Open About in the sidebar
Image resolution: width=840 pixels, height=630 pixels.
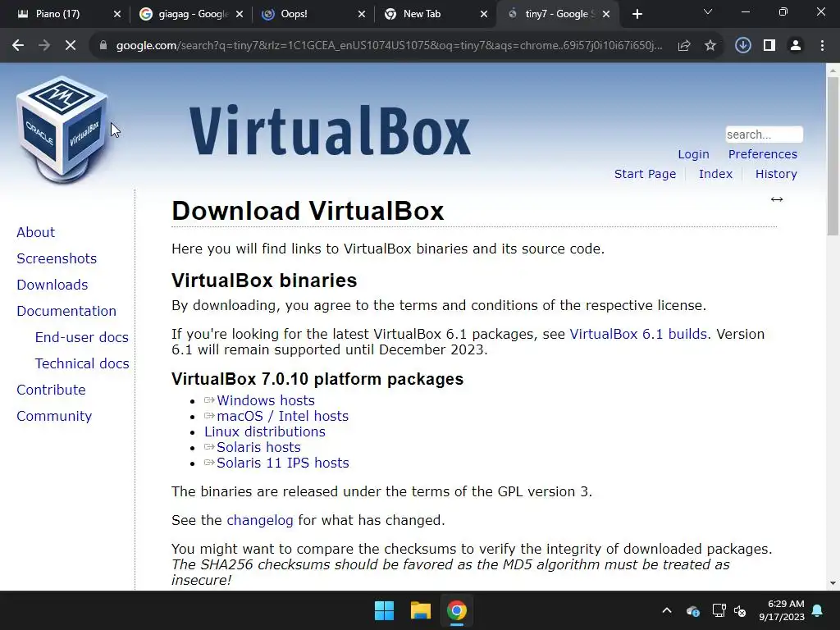(x=35, y=232)
